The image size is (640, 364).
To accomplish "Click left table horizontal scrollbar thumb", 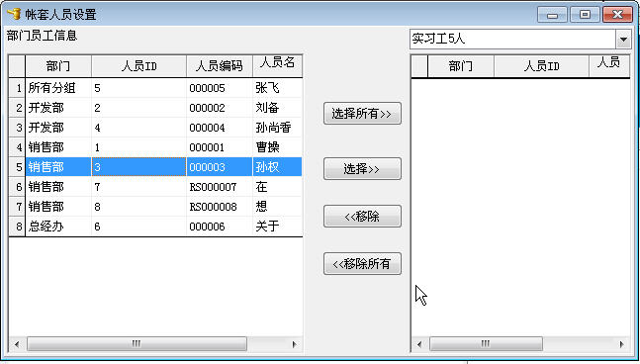I will (x=137, y=344).
